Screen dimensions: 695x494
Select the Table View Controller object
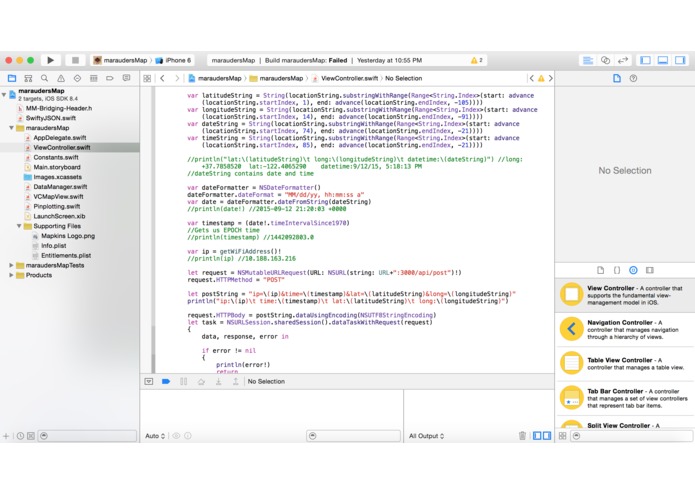tap(625, 363)
